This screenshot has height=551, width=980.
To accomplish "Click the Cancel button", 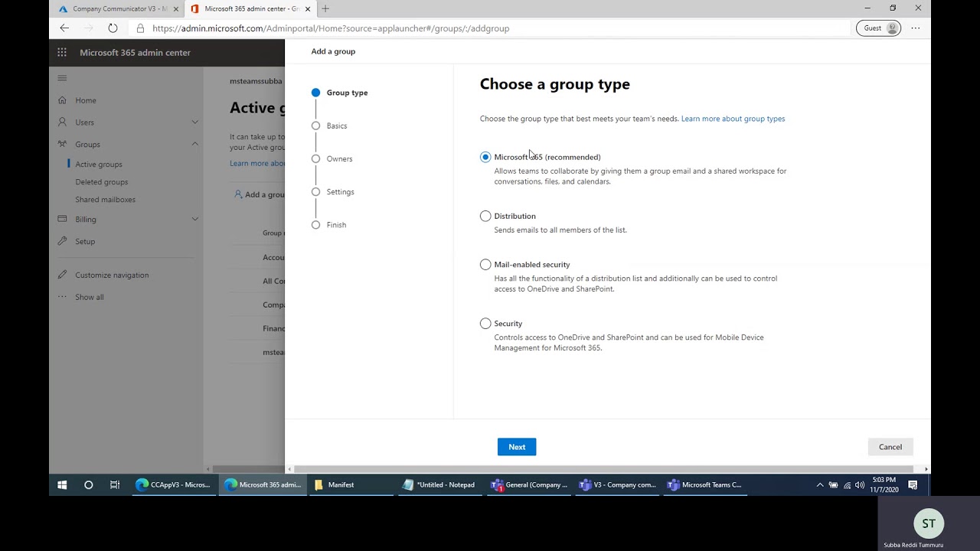I will [890, 447].
